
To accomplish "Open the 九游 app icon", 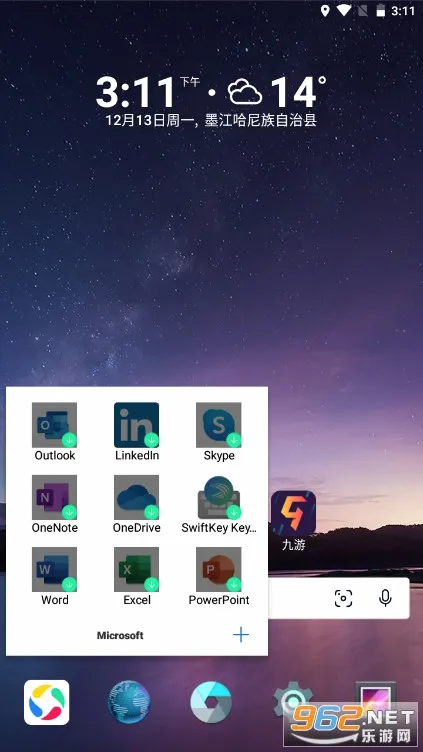I will (294, 513).
